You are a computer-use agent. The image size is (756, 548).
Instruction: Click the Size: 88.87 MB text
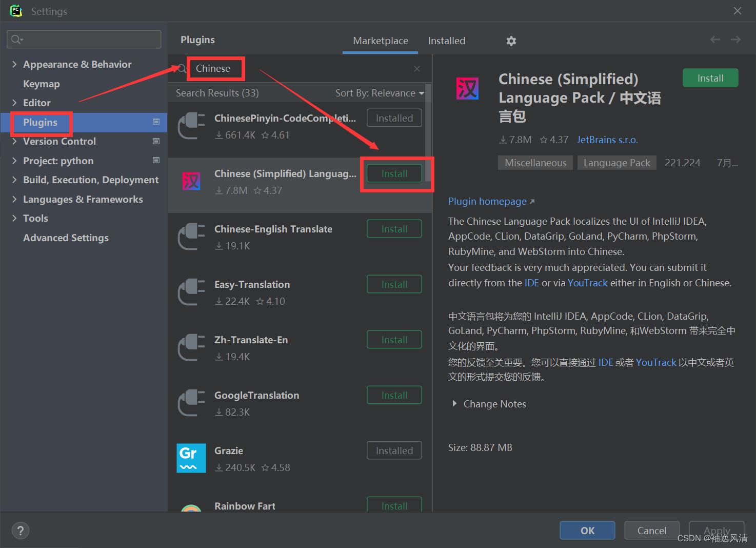tap(480, 447)
